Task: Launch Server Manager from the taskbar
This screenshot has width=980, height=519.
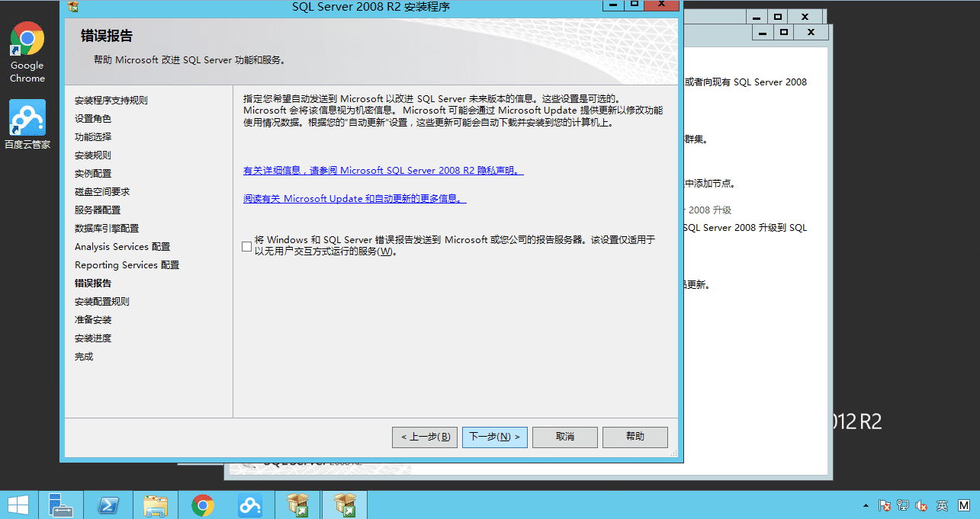Action: click(61, 505)
